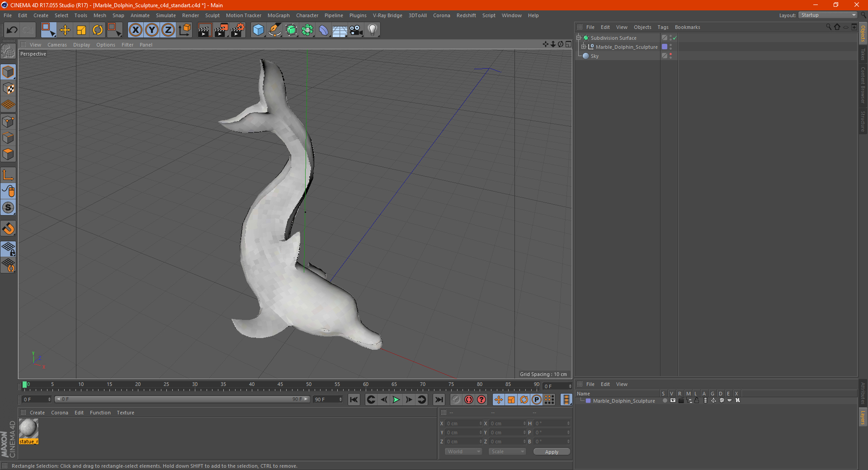The width and height of the screenshot is (868, 470).
Task: Open the MoGraph menu
Action: tap(278, 15)
